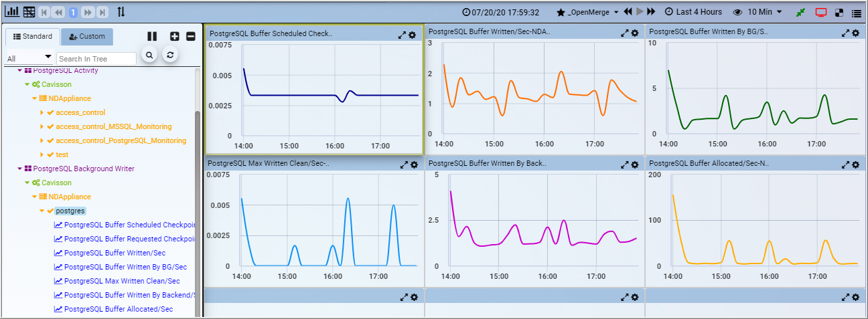Select PostgreSQL Buffer Written/Sec metric
Image resolution: width=868 pixels, height=319 pixels.
tap(110, 253)
